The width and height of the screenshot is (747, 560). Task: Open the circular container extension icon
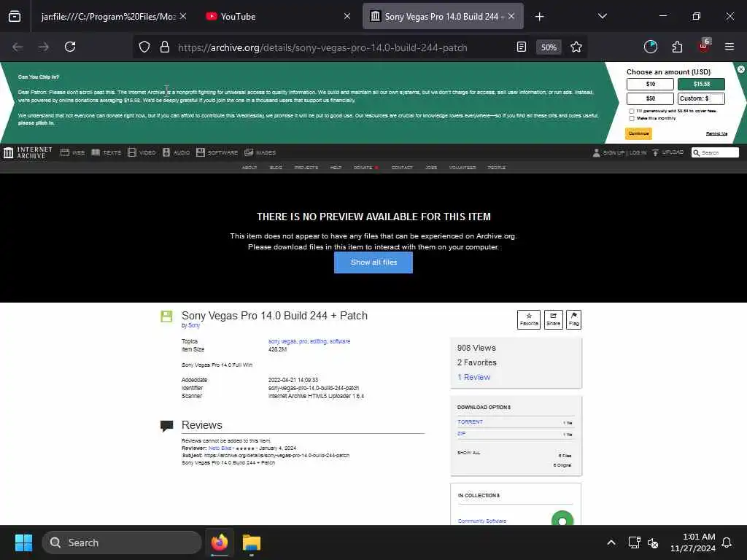[650, 47]
